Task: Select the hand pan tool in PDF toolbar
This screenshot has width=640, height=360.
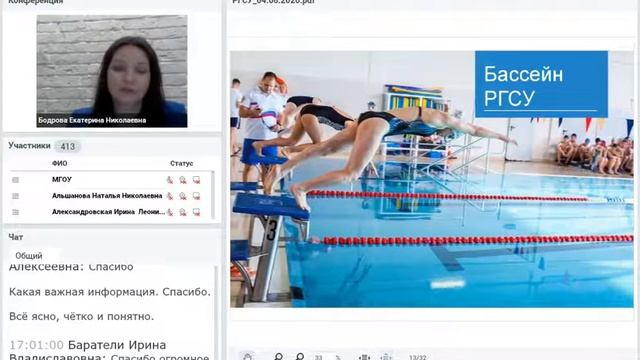Action: click(x=248, y=357)
